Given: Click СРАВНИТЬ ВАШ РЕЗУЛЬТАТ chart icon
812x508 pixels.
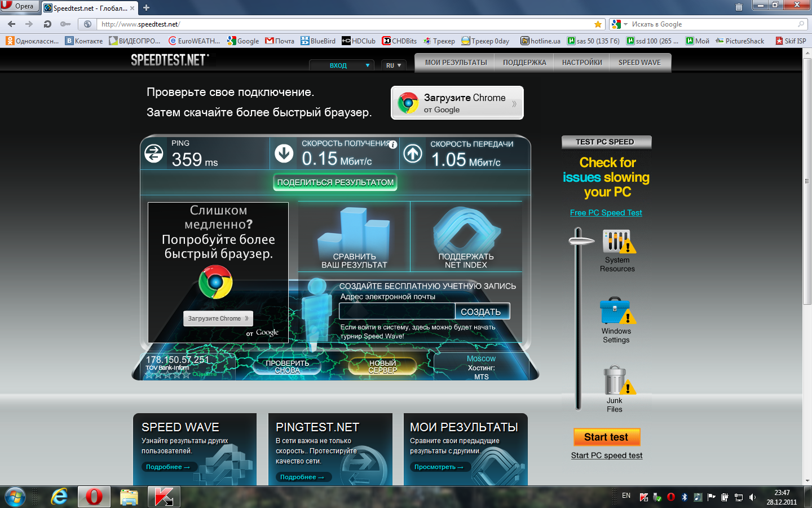Looking at the screenshot, I should coord(354,238).
